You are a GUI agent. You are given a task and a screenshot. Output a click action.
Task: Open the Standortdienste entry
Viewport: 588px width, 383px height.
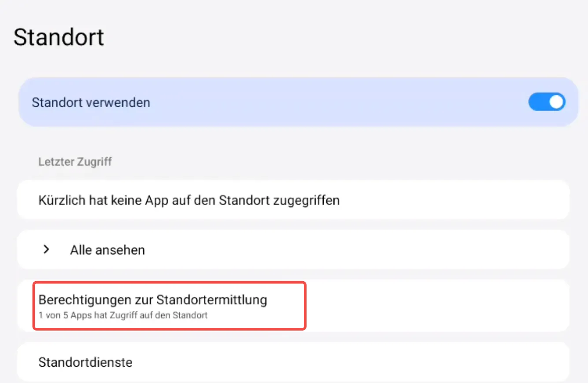tap(85, 362)
